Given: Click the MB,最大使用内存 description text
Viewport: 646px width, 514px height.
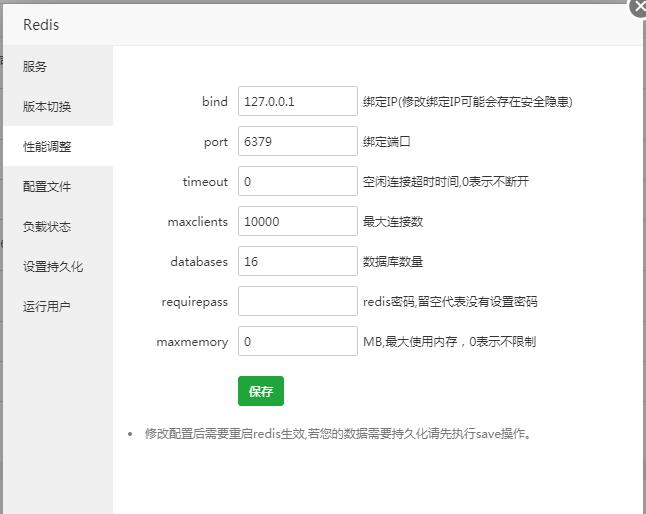Looking at the screenshot, I should click(449, 341).
